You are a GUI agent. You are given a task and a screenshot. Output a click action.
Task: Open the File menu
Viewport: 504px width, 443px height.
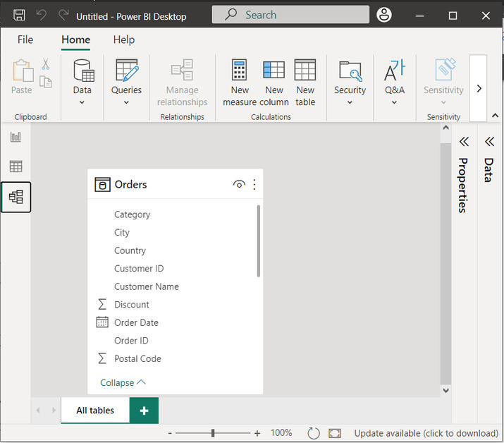(x=25, y=40)
